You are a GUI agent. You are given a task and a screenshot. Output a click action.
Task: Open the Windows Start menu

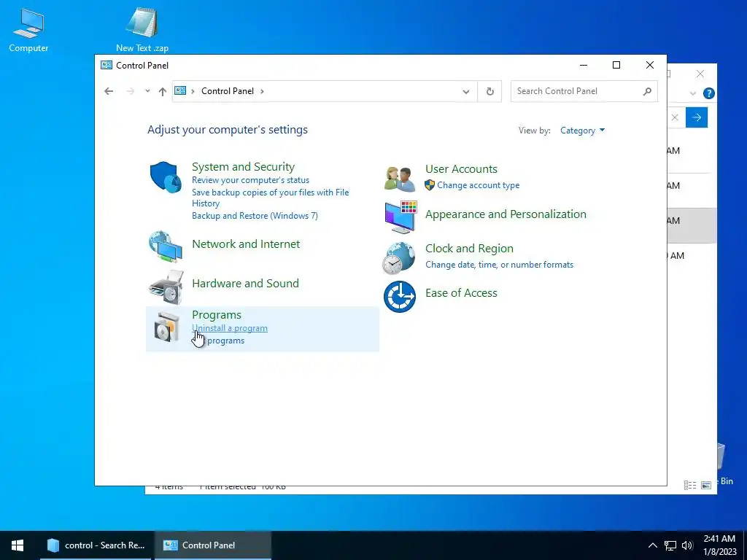pyautogui.click(x=18, y=545)
